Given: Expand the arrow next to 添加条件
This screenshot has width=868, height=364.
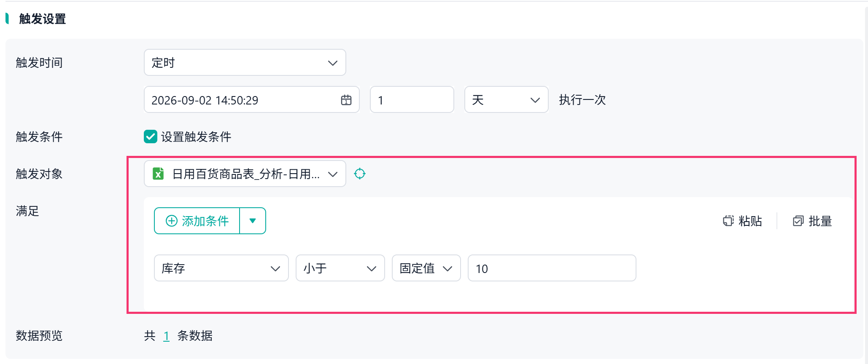Looking at the screenshot, I should click(x=253, y=221).
